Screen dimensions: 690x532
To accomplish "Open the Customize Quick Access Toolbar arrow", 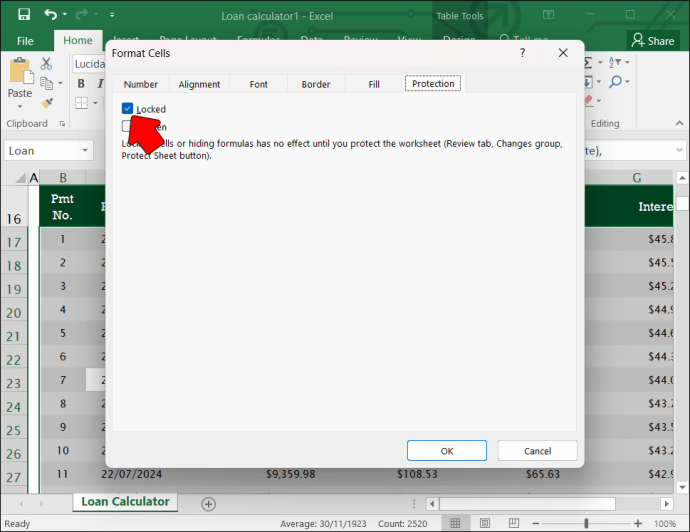I will click(x=112, y=15).
